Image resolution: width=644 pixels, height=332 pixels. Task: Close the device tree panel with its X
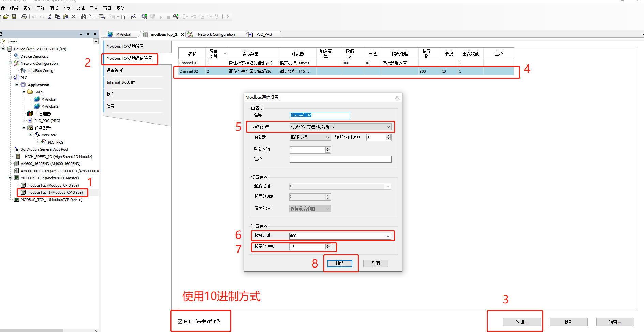click(x=95, y=34)
